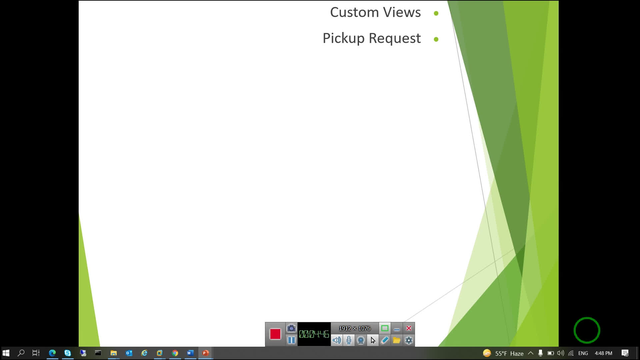Open Windows taskbar search
The height and width of the screenshot is (360, 640).
(21, 353)
